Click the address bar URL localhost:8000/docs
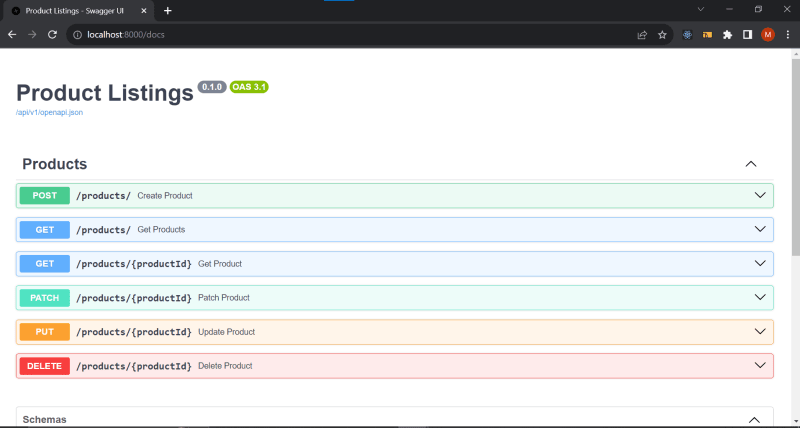Viewport: 800px width, 428px height. [x=126, y=35]
